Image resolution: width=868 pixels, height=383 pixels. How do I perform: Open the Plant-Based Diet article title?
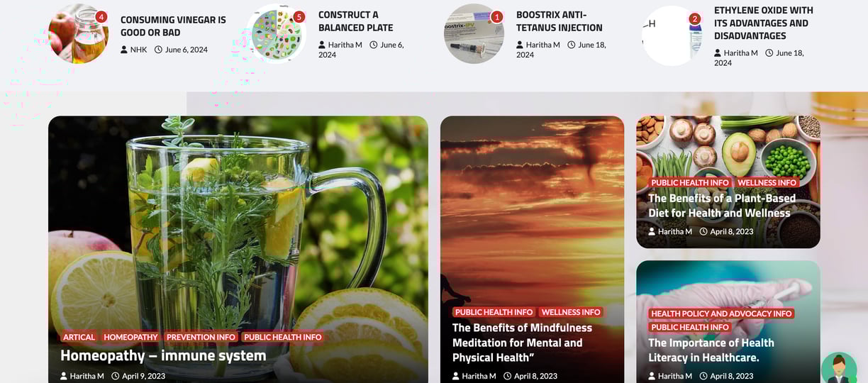pos(722,206)
